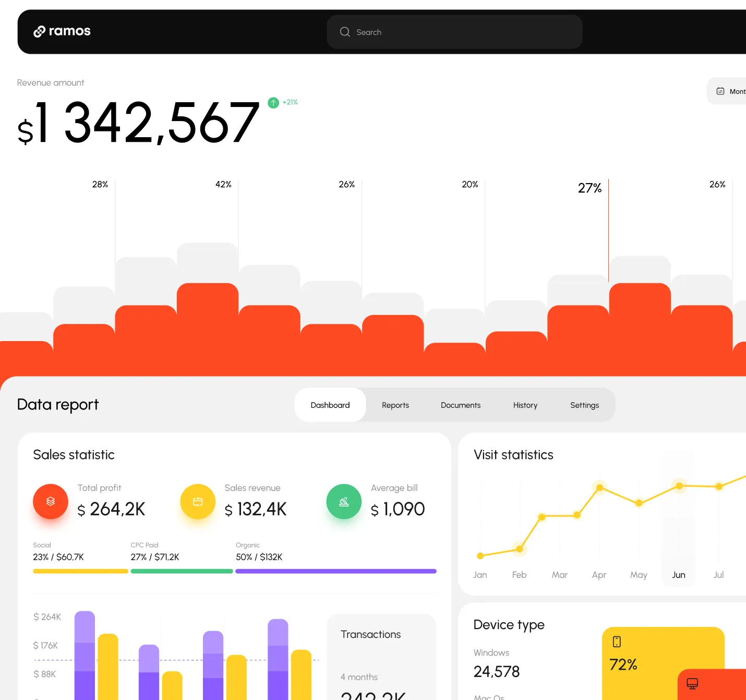Click the search magnifier icon
The height and width of the screenshot is (700, 746).
(x=345, y=32)
